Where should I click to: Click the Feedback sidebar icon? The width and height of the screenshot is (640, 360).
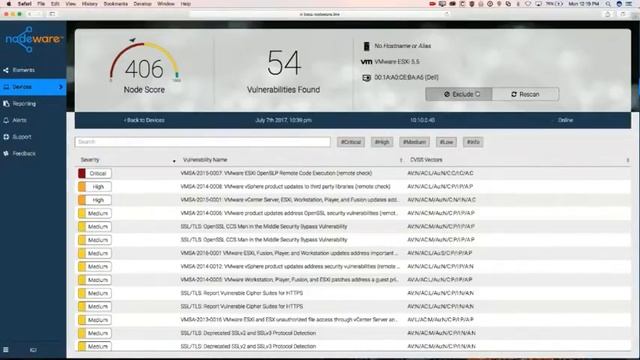click(x=6, y=153)
